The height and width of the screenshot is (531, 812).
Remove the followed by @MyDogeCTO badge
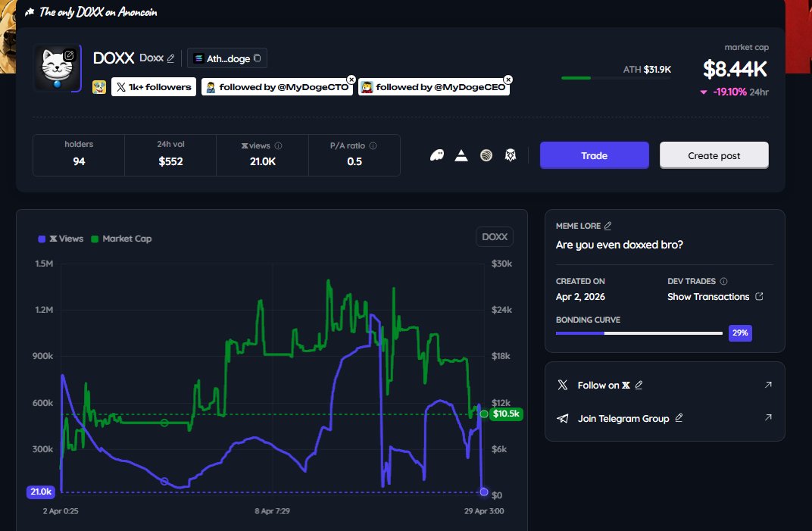click(x=351, y=80)
